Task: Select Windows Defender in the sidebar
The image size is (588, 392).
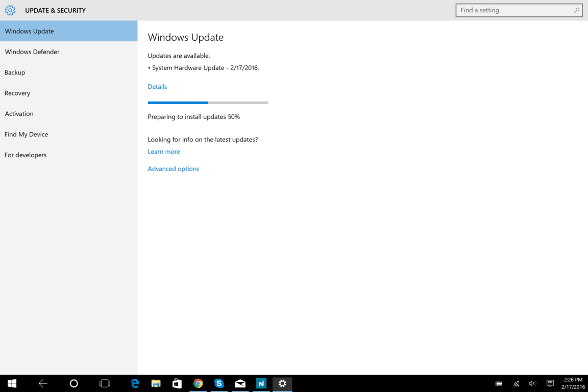Action: coord(32,52)
